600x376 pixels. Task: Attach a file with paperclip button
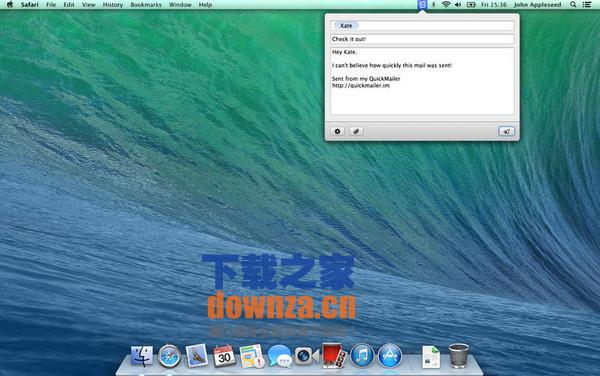coord(356,131)
